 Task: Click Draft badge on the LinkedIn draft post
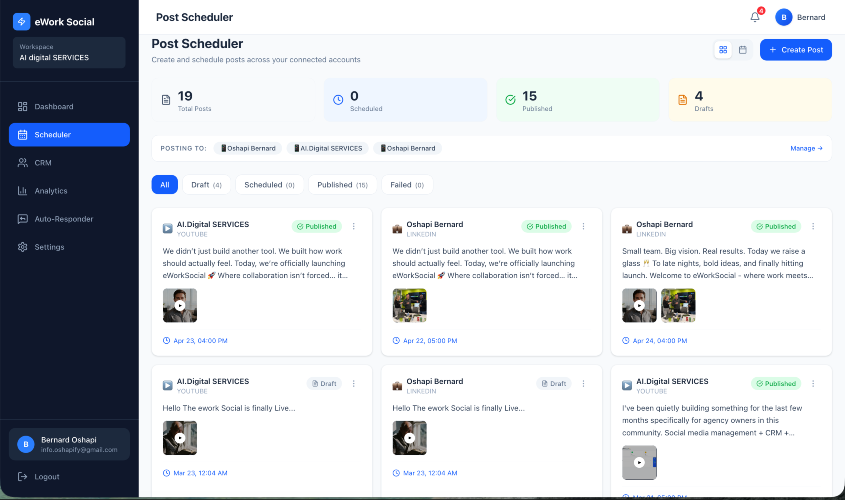click(x=554, y=384)
